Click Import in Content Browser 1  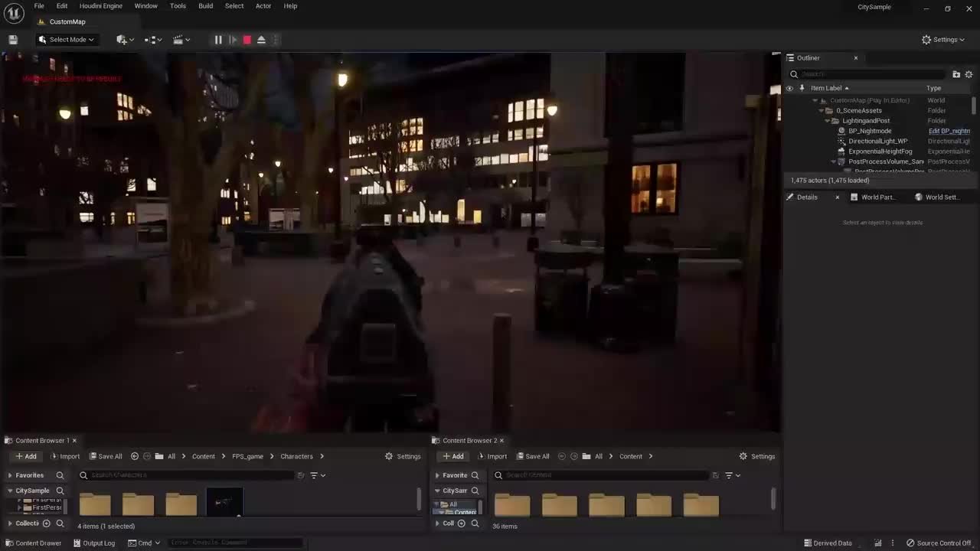[65, 457]
